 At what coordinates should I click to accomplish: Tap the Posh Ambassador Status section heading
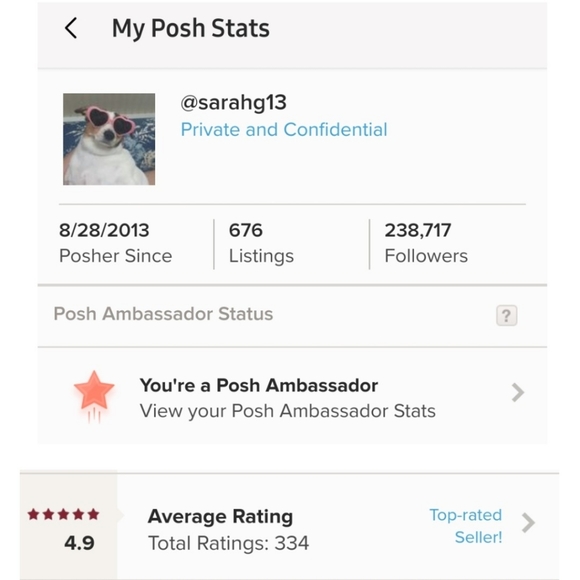(x=163, y=314)
